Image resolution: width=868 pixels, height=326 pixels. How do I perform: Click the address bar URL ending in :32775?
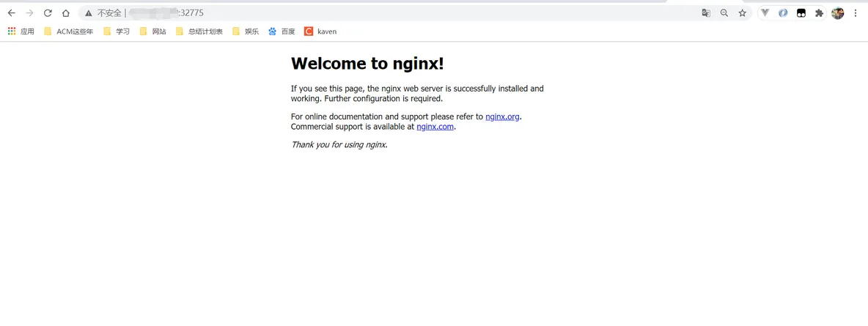point(166,13)
